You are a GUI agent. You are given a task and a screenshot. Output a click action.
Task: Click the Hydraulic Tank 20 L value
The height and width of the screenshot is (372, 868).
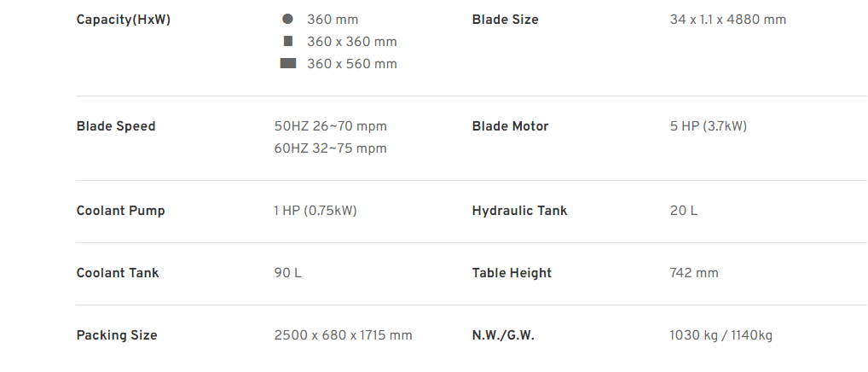pos(684,211)
